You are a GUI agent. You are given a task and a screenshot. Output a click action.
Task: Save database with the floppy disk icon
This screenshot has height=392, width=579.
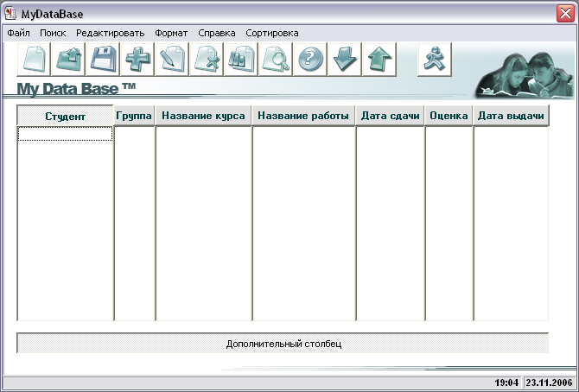pos(103,60)
